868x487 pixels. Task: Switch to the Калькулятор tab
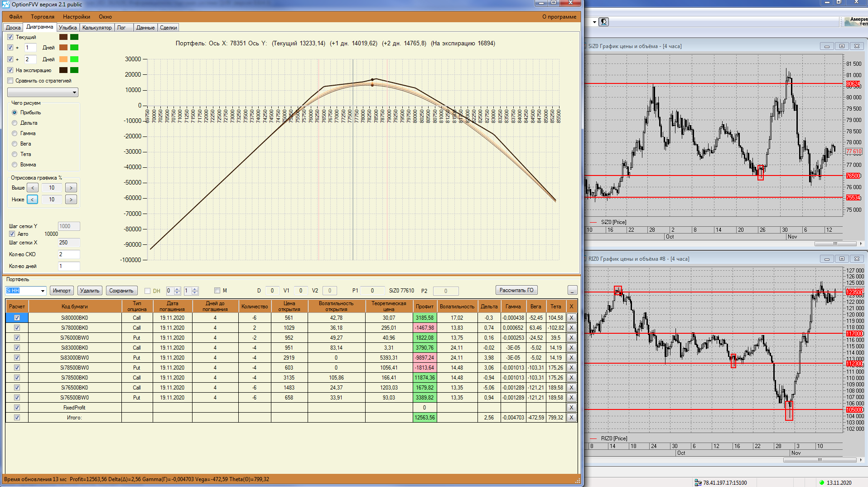tap(97, 28)
